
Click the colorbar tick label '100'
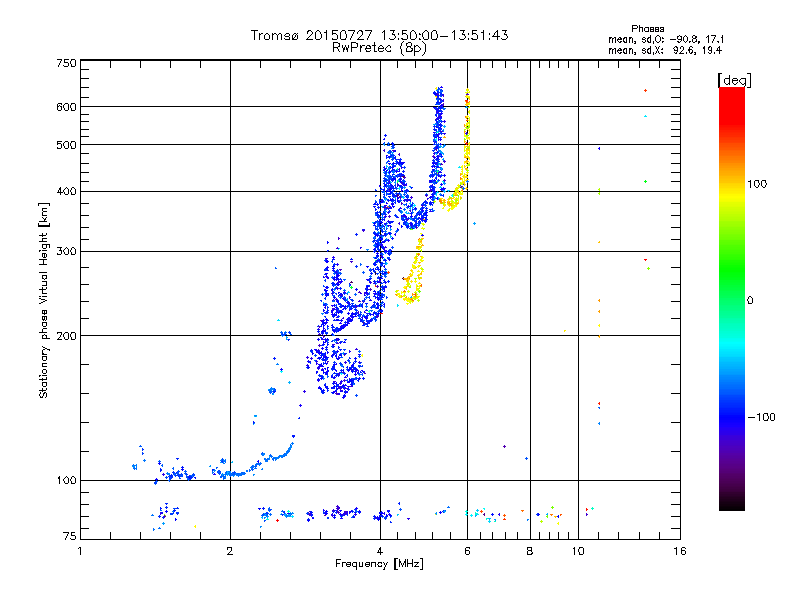(x=757, y=184)
